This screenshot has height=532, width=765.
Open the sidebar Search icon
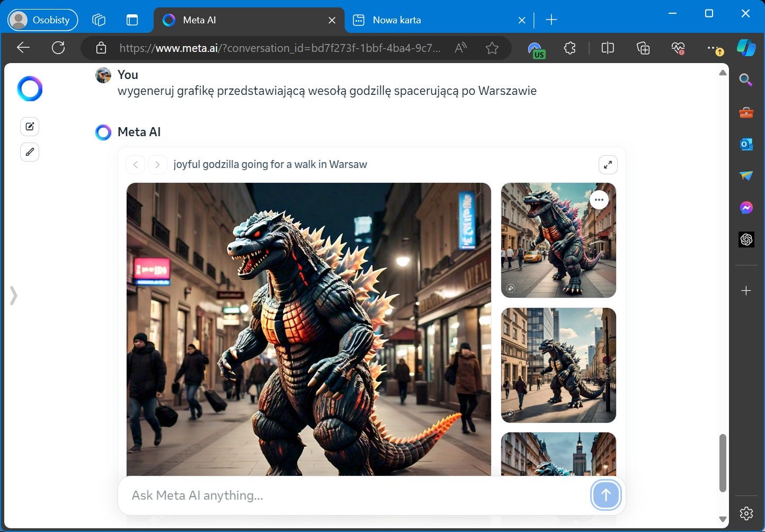coord(746,80)
